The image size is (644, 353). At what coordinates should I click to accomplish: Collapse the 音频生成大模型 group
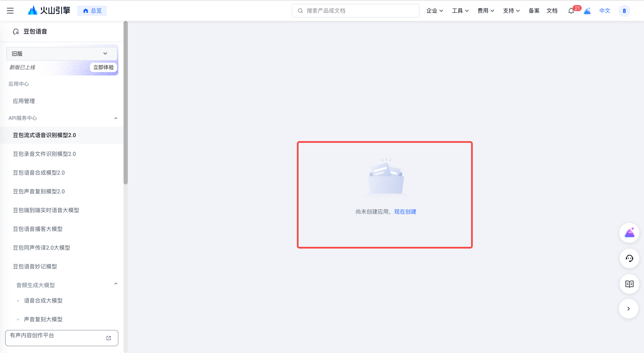coord(116,284)
